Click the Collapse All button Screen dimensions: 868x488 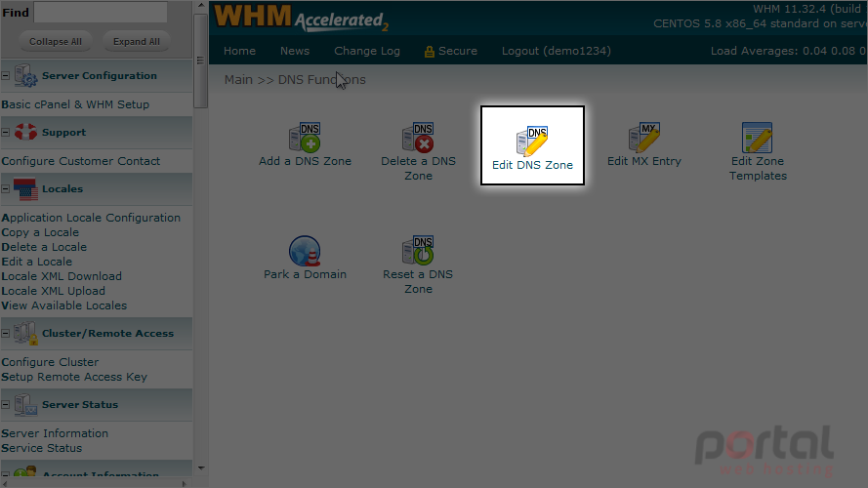[x=56, y=42]
